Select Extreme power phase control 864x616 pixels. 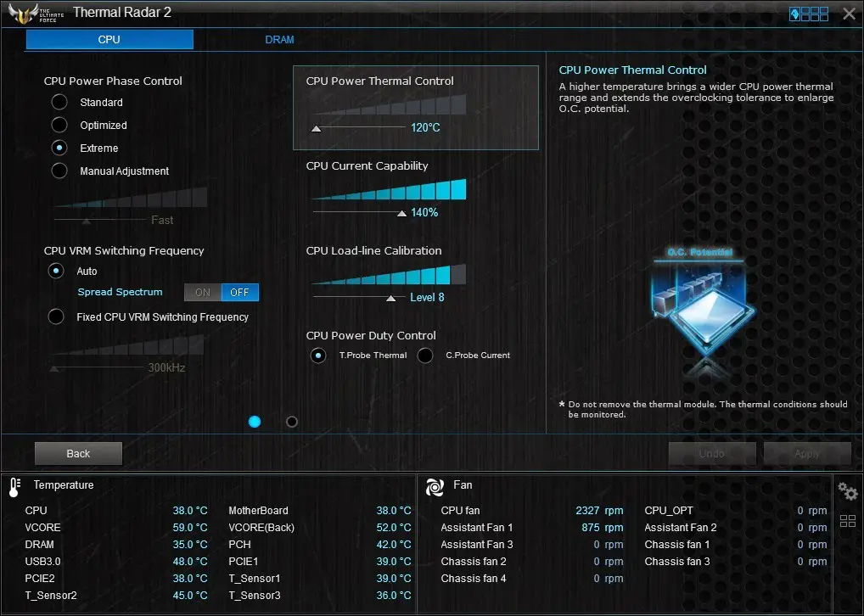[59, 148]
